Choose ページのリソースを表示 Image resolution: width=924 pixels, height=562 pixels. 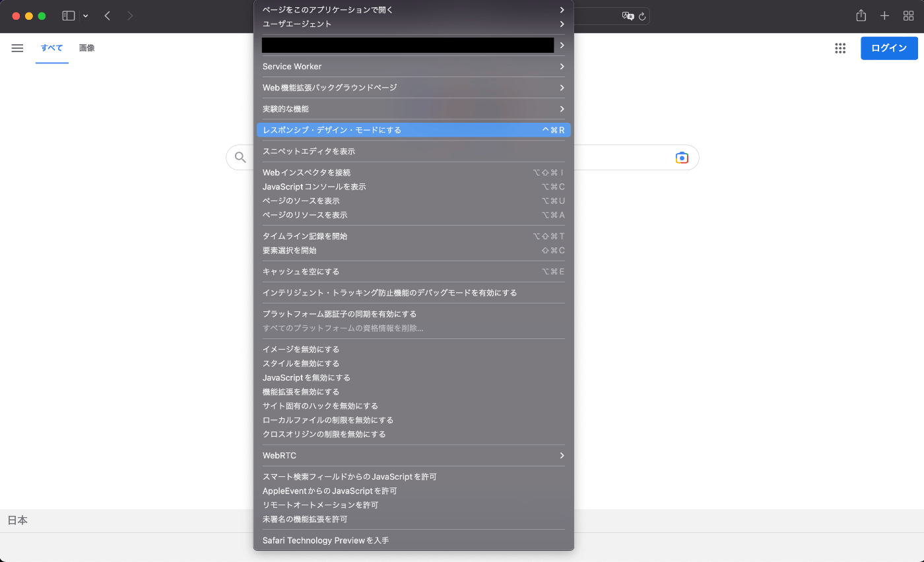(414, 215)
